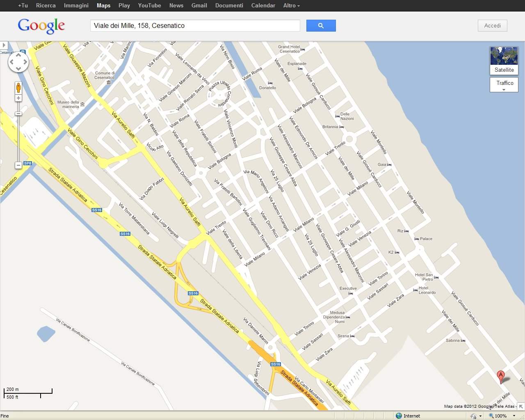The width and height of the screenshot is (525, 420).
Task: Open Play in top bar
Action: click(124, 5)
